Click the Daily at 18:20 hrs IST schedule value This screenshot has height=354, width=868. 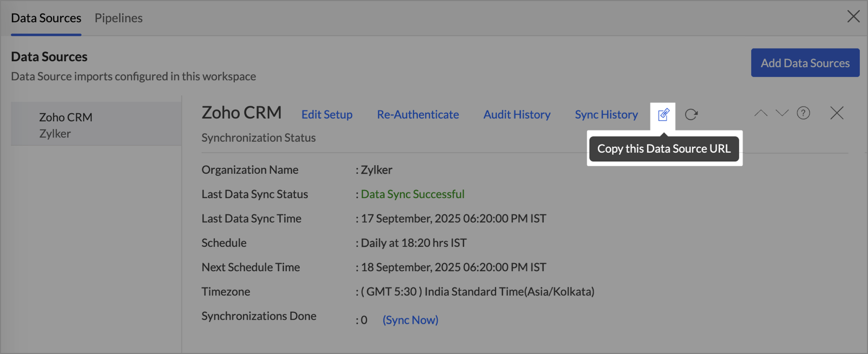[x=413, y=243]
